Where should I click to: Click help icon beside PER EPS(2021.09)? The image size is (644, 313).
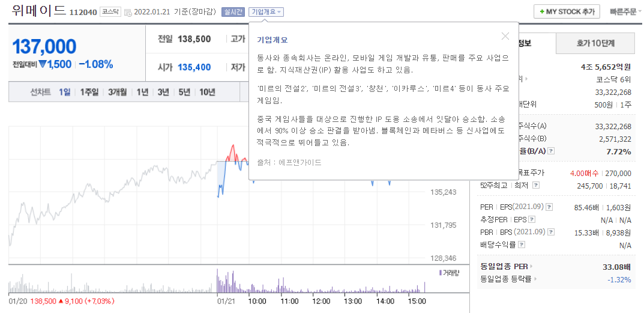549,207
